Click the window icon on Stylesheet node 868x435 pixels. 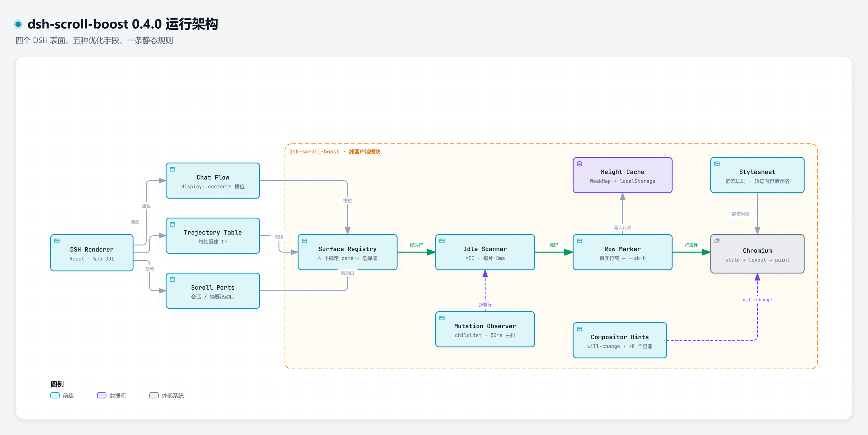pos(717,164)
